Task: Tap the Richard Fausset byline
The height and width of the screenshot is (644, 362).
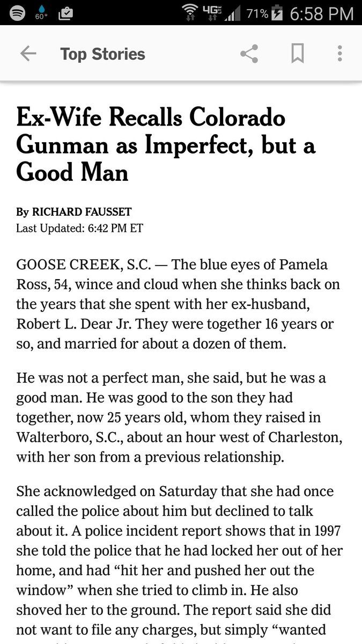Action: point(73,212)
